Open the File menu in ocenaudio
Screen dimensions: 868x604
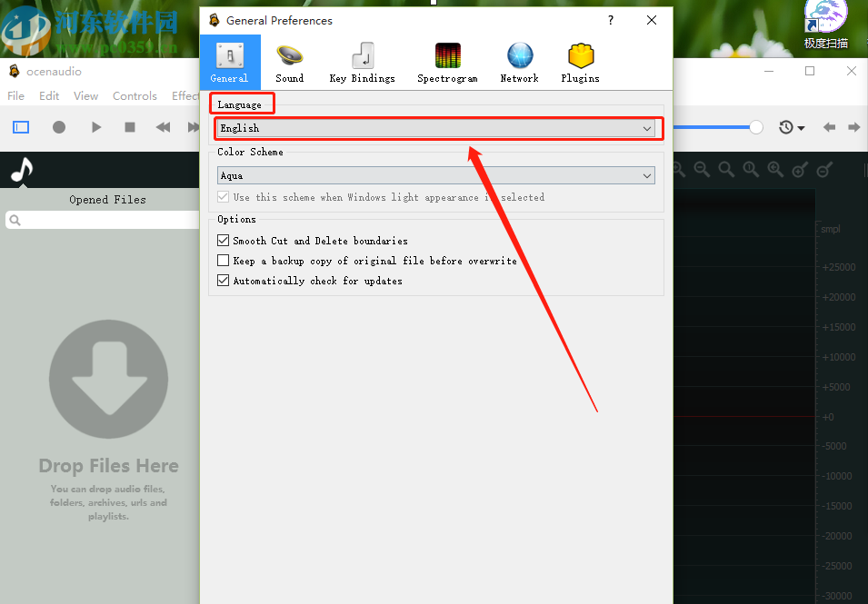(x=15, y=95)
